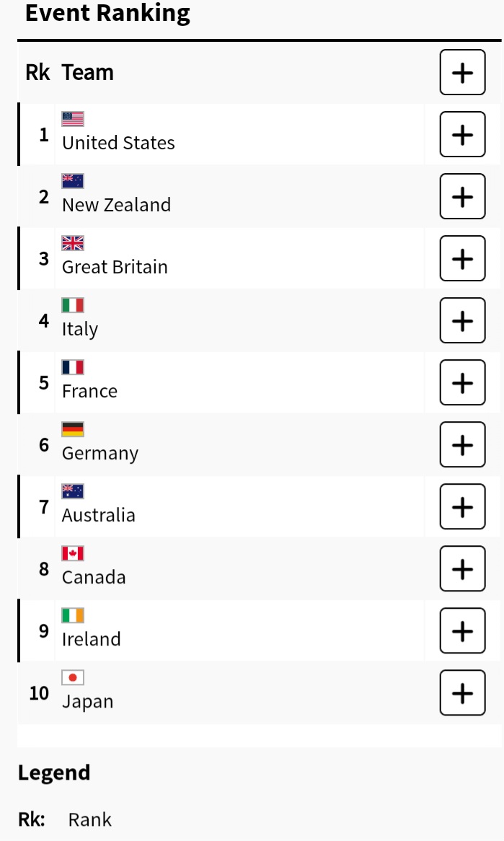504x841 pixels.
Task: Click the Japan flag icon
Action: pyautogui.click(x=73, y=677)
